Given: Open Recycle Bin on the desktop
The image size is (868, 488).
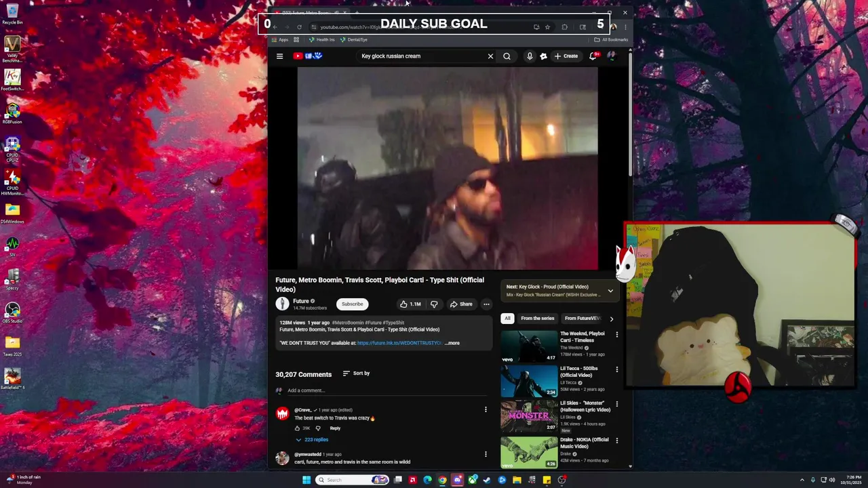Looking at the screenshot, I should [12, 14].
